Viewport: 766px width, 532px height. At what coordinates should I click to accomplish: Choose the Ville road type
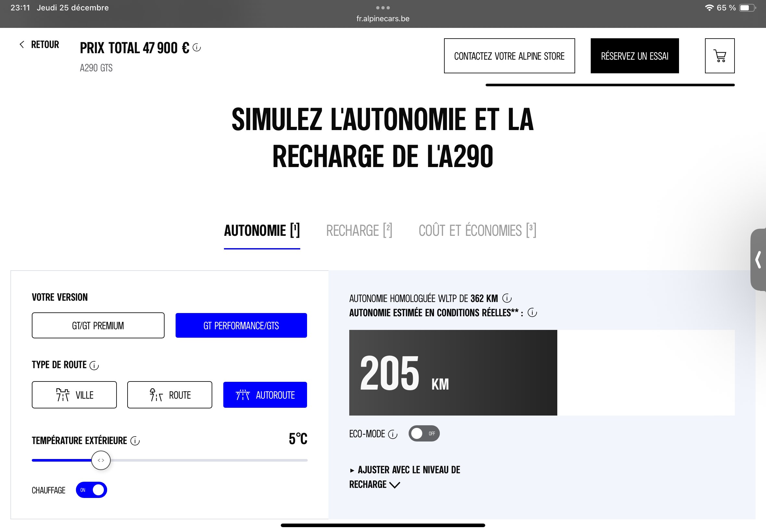[74, 395]
